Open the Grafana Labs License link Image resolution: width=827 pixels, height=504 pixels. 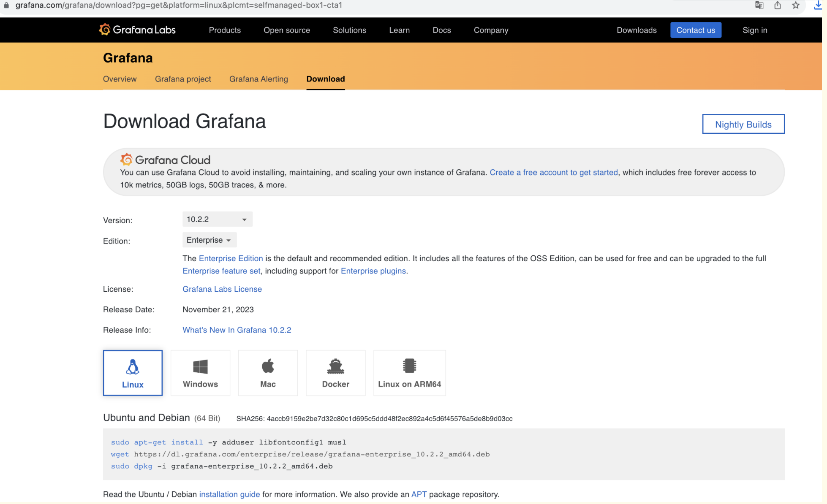(222, 289)
